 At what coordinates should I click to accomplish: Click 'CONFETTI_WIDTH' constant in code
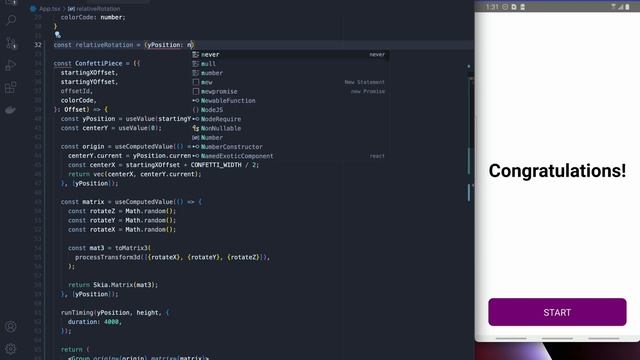click(x=216, y=165)
